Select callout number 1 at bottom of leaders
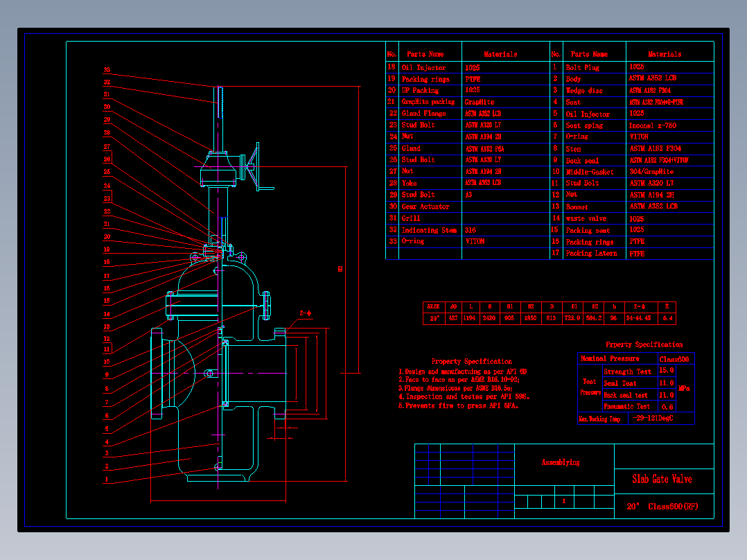Image resolution: width=747 pixels, height=560 pixels. 106,479
